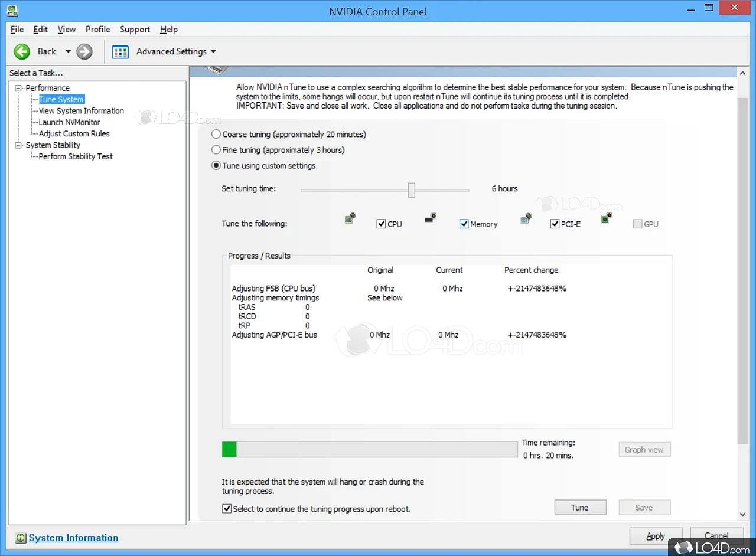Click the GPU chip icon
The width and height of the screenshot is (756, 556).
tap(606, 218)
